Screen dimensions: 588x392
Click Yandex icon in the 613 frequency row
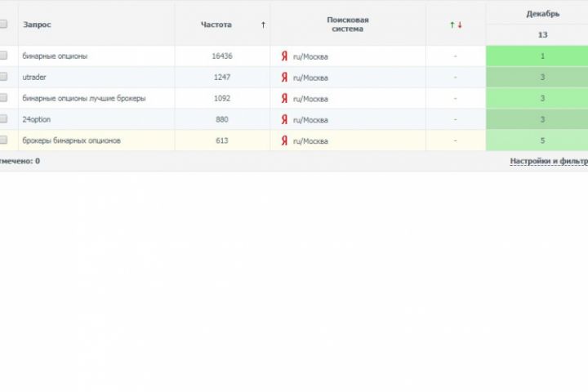(284, 140)
